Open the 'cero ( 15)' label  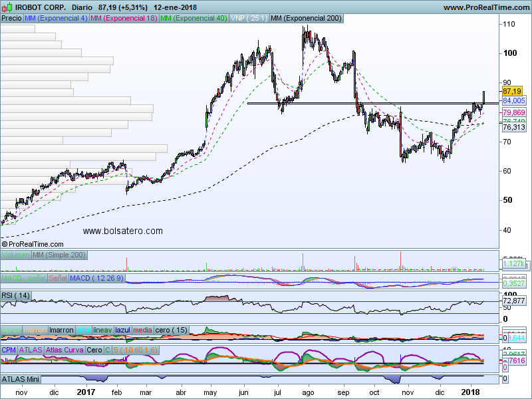pyautogui.click(x=172, y=330)
